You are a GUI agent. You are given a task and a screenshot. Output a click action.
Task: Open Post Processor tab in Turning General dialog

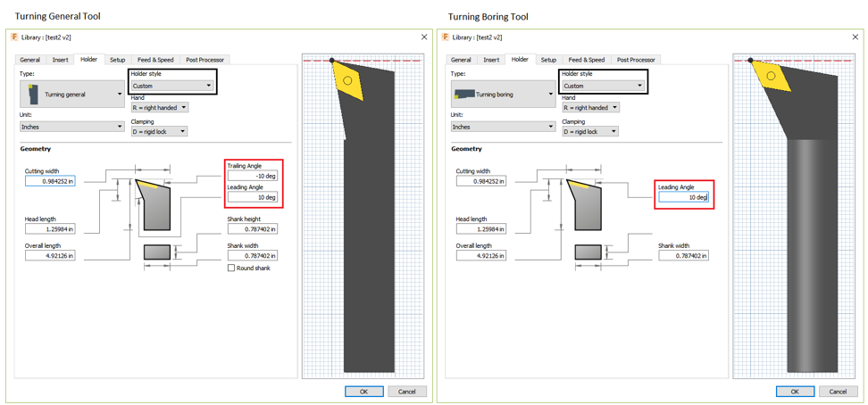pyautogui.click(x=204, y=60)
